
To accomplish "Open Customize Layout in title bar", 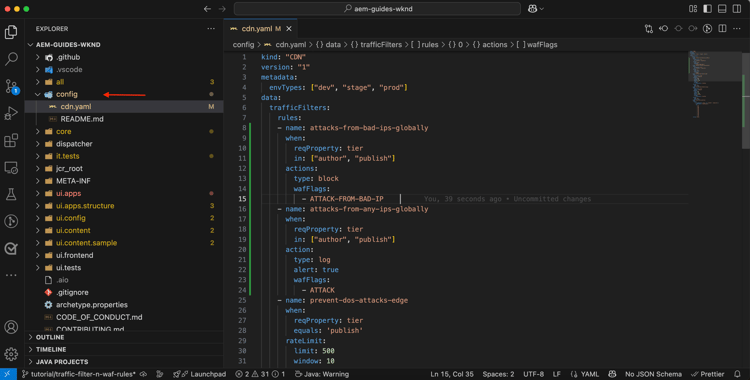I will tap(693, 9).
